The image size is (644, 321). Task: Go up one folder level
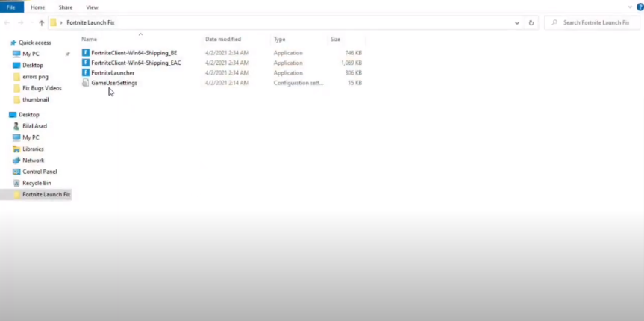tap(42, 23)
